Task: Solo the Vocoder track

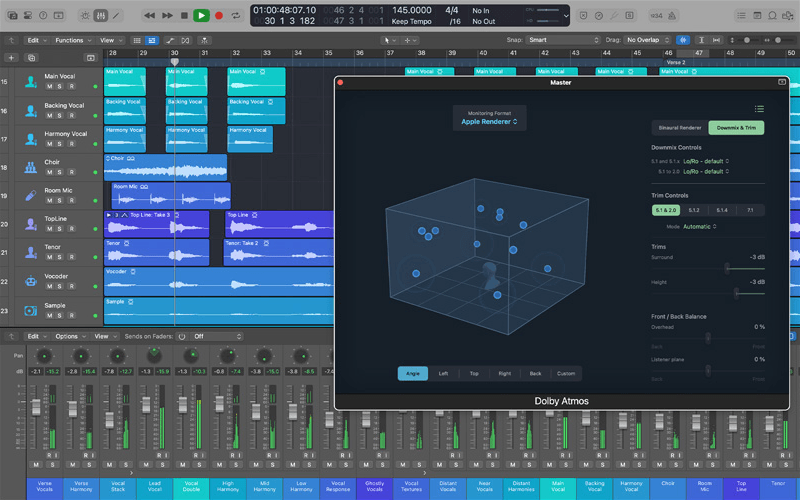Action: (60, 287)
